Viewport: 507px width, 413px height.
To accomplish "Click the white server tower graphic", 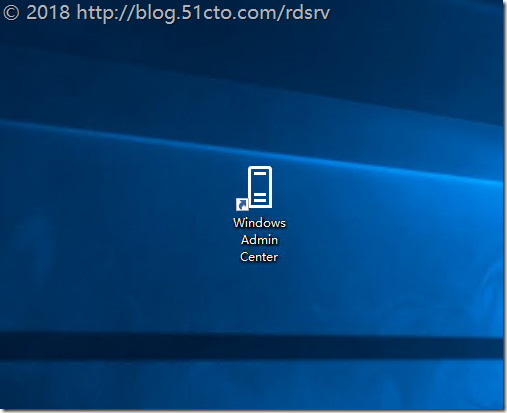I will 260,187.
